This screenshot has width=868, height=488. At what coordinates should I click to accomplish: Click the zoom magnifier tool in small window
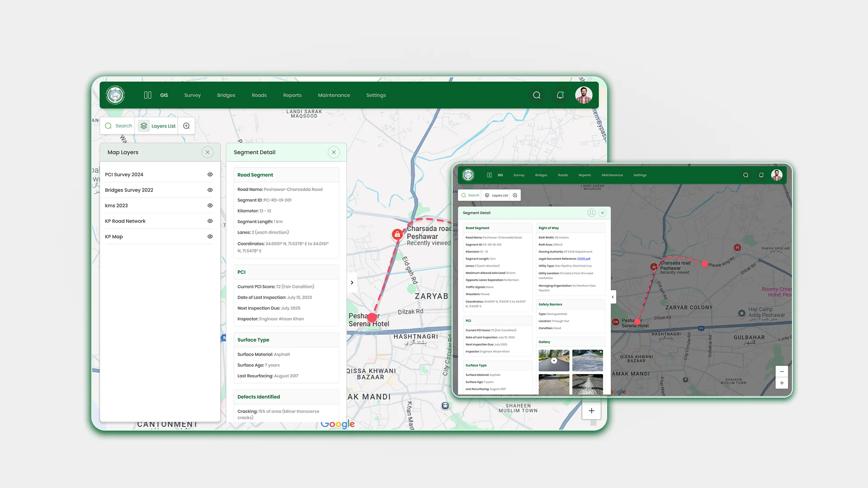515,195
